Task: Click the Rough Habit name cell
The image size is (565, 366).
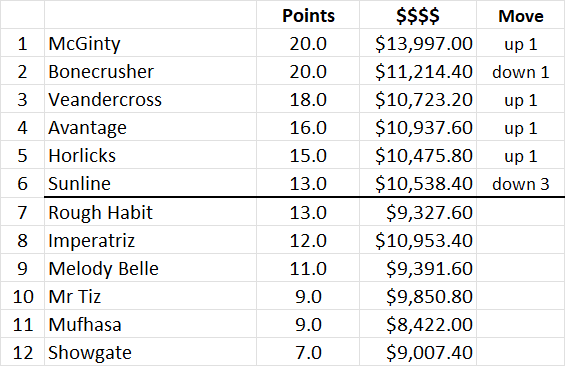Action: 150,212
